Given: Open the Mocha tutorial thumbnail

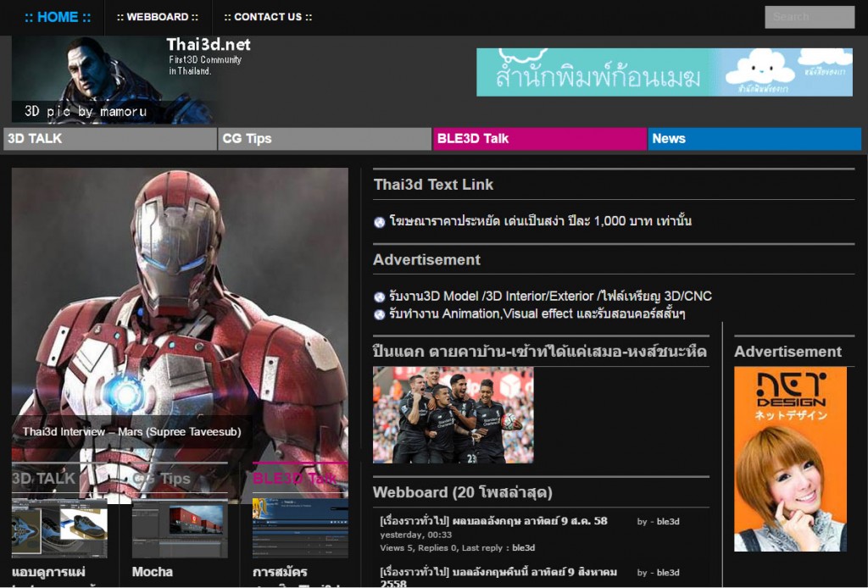Looking at the screenshot, I should pyautogui.click(x=180, y=528).
